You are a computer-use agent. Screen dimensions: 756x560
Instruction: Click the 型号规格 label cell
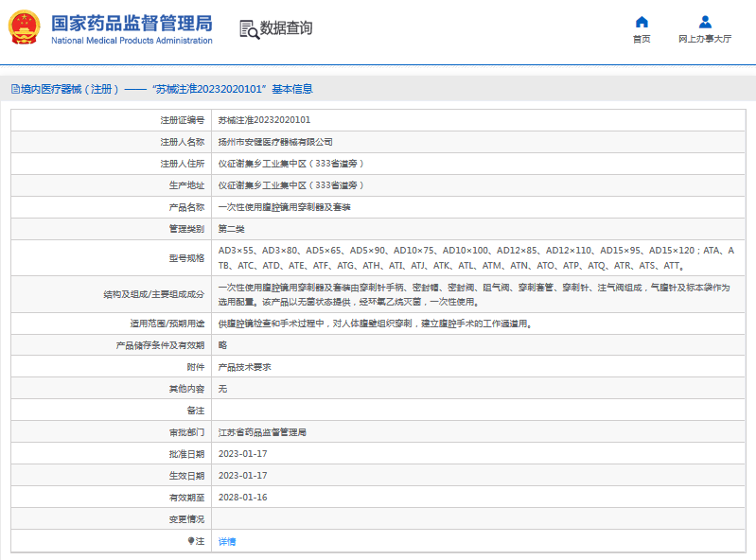[x=112, y=258]
